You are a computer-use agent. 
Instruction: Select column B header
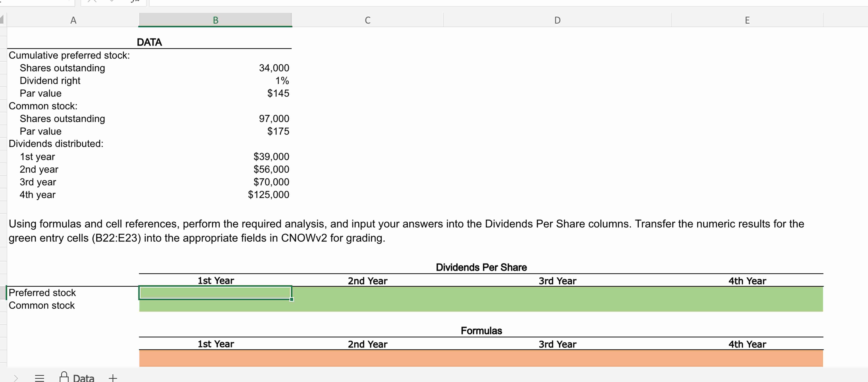215,20
